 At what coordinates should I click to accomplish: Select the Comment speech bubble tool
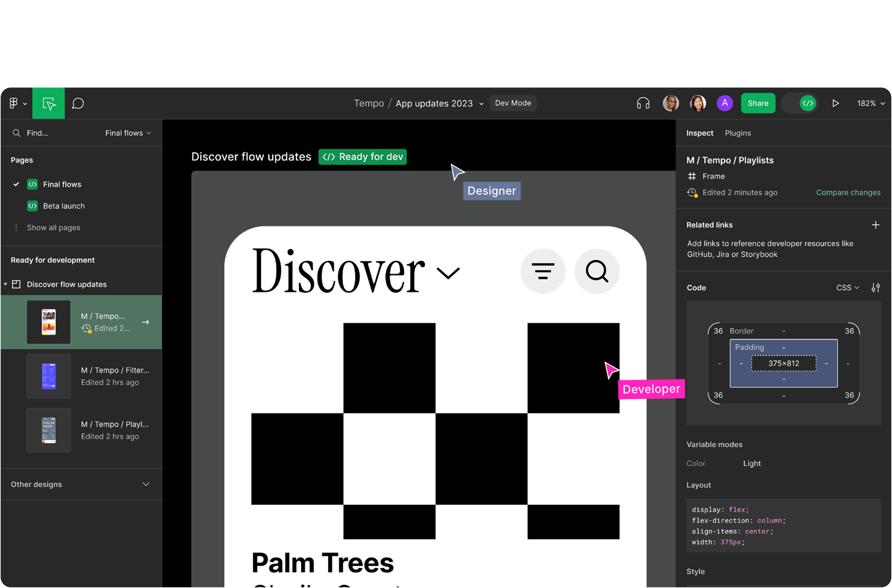(x=78, y=104)
